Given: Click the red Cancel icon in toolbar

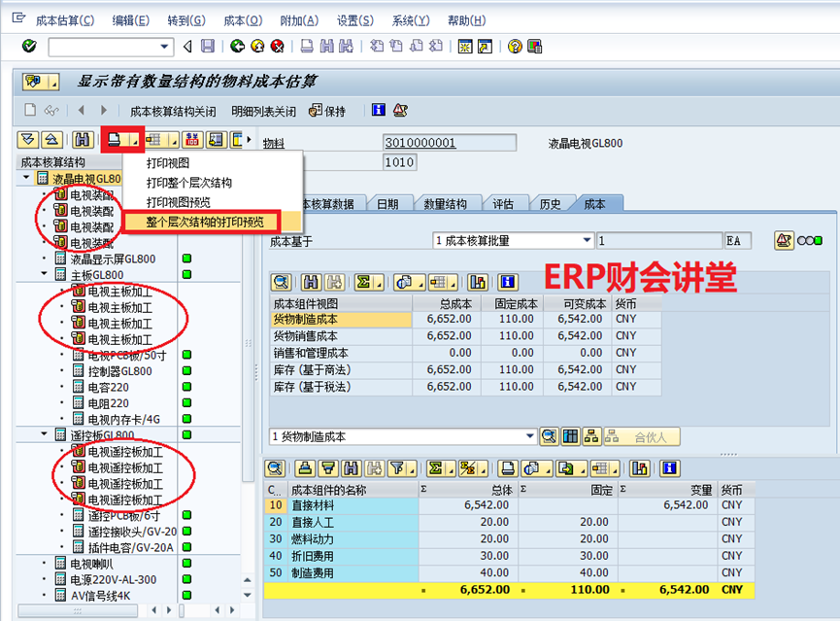Looking at the screenshot, I should coord(278,46).
